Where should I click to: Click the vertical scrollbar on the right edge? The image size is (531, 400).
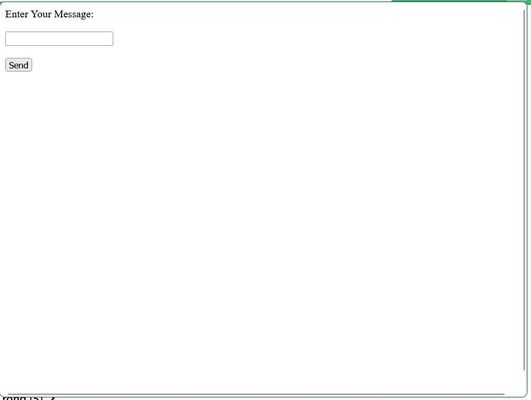[x=525, y=190]
